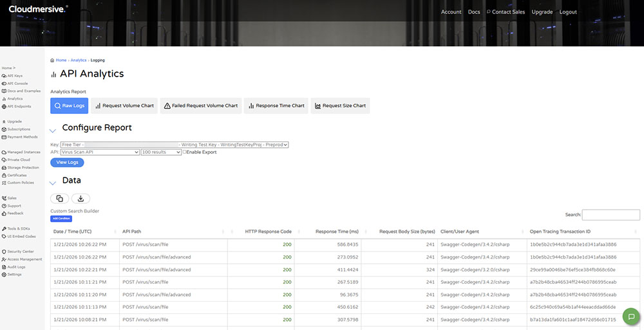Go to Security Center in the sidebar
644x330 pixels.
(20, 252)
